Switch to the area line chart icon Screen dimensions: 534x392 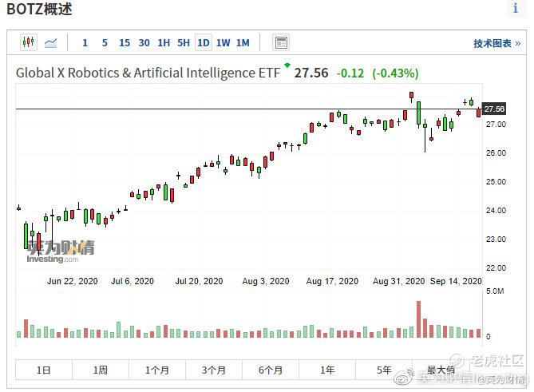[x=51, y=43]
